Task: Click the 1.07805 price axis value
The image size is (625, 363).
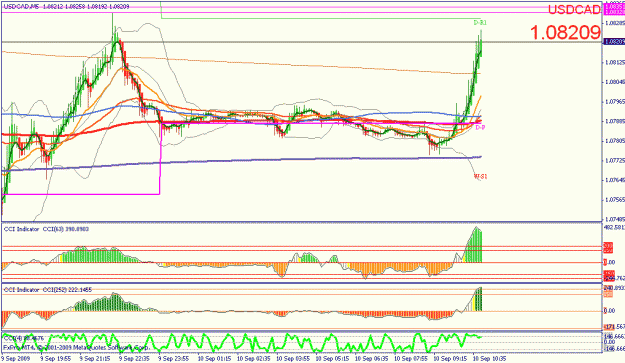Action: pyautogui.click(x=615, y=141)
